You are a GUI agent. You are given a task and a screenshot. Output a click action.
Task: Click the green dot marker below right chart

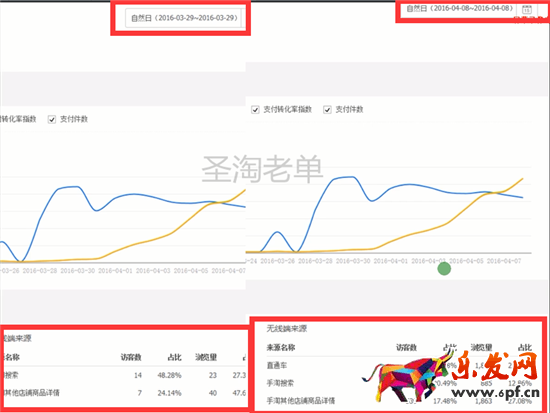(444, 269)
